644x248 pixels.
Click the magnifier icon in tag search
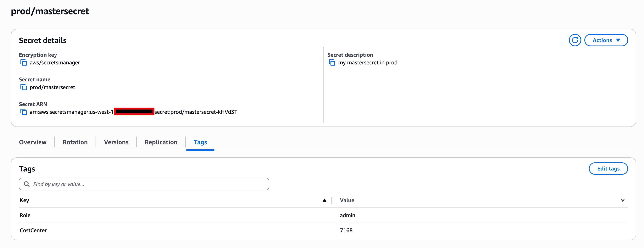click(27, 184)
